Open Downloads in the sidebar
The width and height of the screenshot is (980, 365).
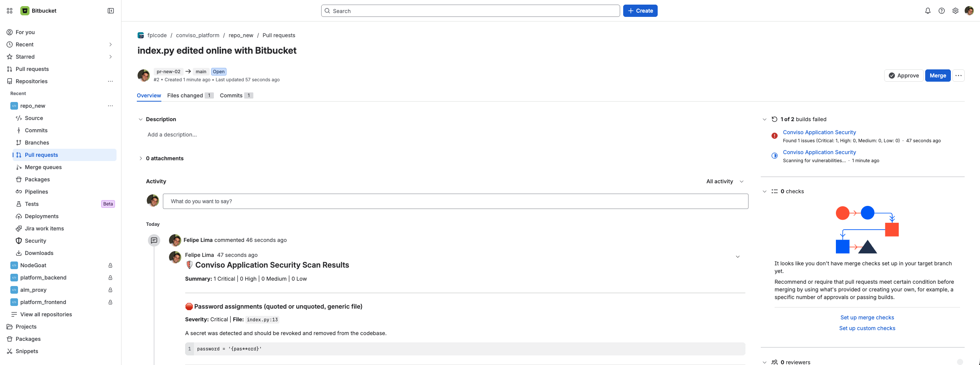[64, 253]
